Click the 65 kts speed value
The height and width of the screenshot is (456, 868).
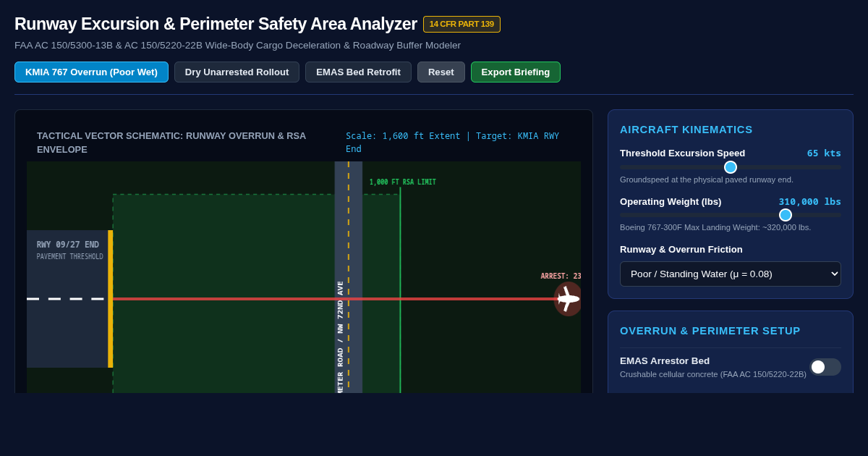coord(824,153)
